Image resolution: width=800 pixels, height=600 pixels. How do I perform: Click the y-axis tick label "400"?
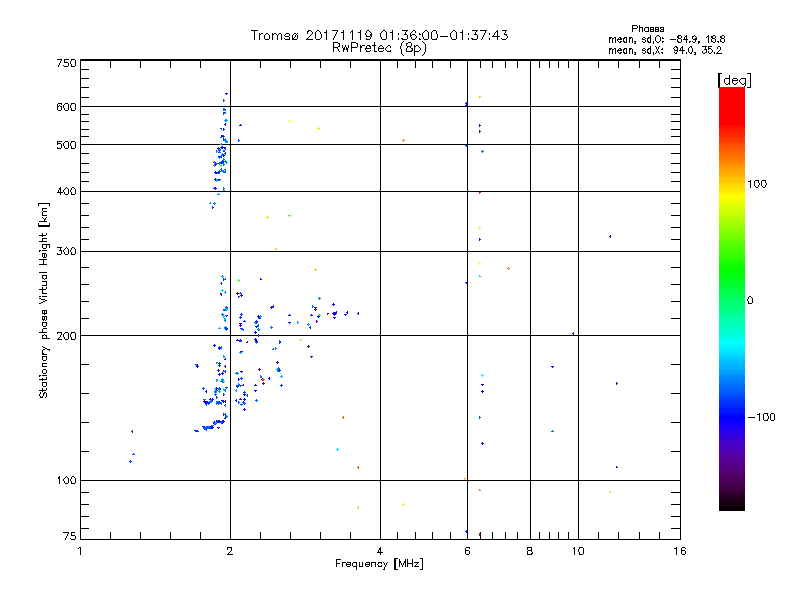click(x=66, y=191)
